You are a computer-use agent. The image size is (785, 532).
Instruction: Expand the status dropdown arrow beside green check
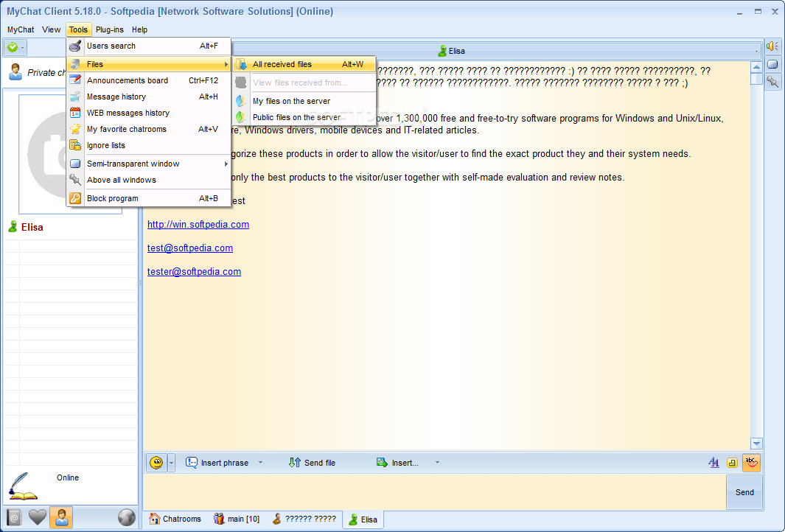point(23,48)
